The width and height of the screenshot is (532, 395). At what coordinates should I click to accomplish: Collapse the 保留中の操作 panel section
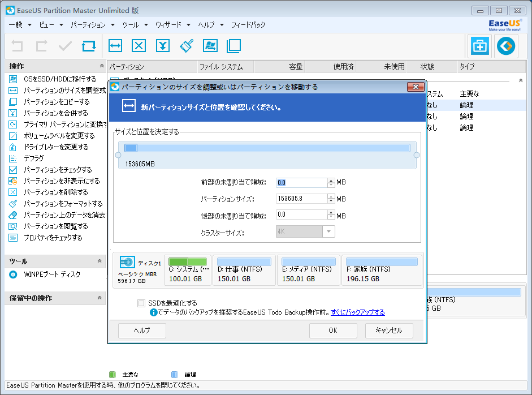[x=100, y=298]
